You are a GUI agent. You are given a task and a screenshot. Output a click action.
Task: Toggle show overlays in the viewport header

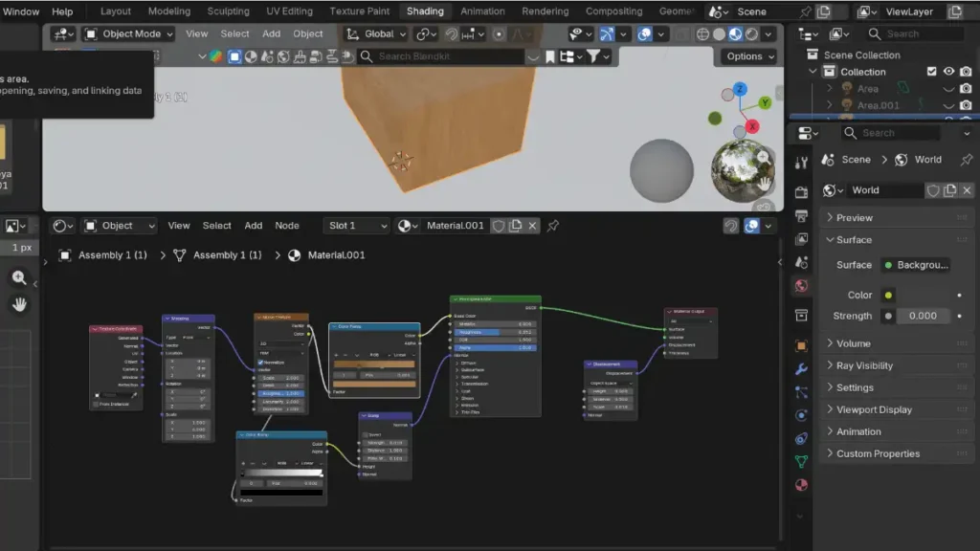[644, 33]
